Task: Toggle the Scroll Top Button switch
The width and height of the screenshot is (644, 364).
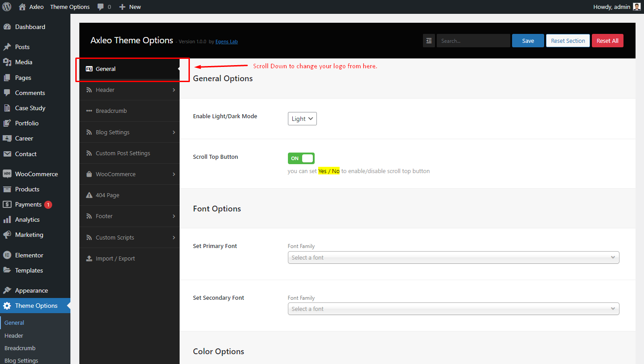Action: pos(301,158)
